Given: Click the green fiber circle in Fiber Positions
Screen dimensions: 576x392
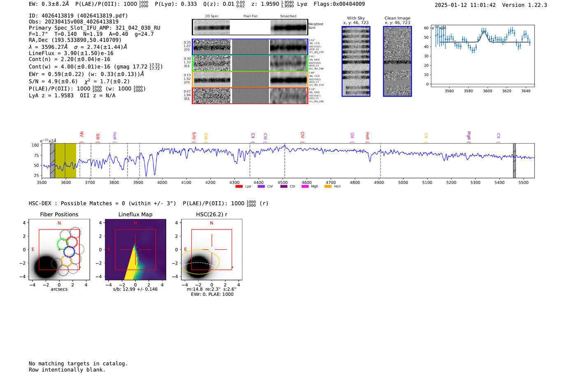Looking at the screenshot, I should tap(63, 244).
